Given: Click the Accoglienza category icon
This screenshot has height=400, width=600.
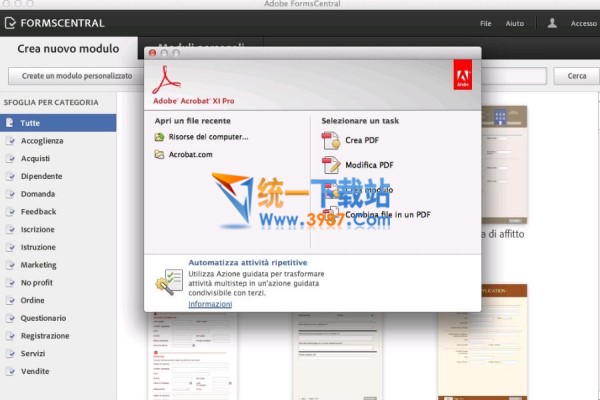Looking at the screenshot, I should click(x=10, y=141).
